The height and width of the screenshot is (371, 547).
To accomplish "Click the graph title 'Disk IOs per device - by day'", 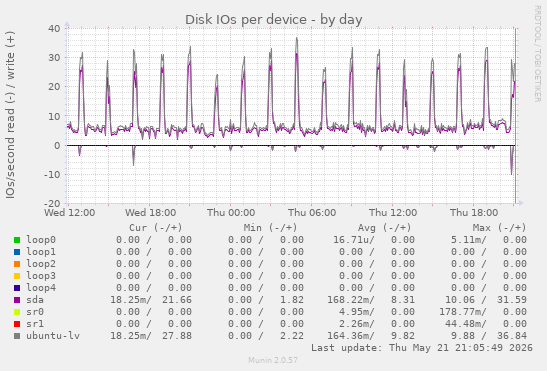I will (x=274, y=20).
